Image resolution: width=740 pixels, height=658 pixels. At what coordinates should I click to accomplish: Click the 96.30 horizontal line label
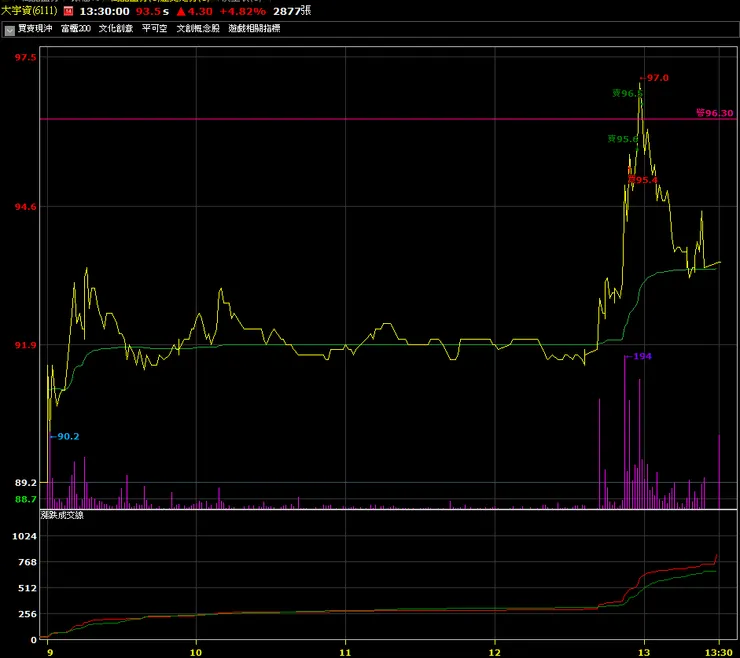point(715,113)
